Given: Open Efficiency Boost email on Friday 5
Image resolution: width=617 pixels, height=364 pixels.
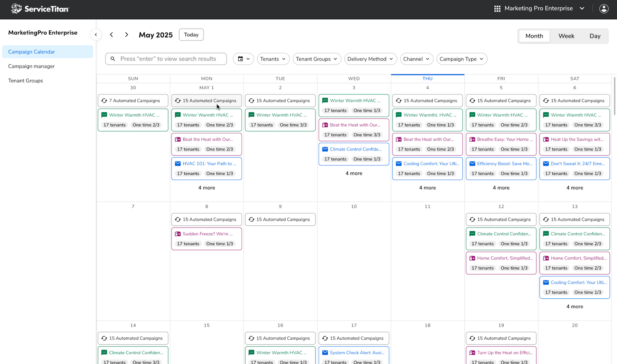Looking at the screenshot, I should (x=501, y=169).
